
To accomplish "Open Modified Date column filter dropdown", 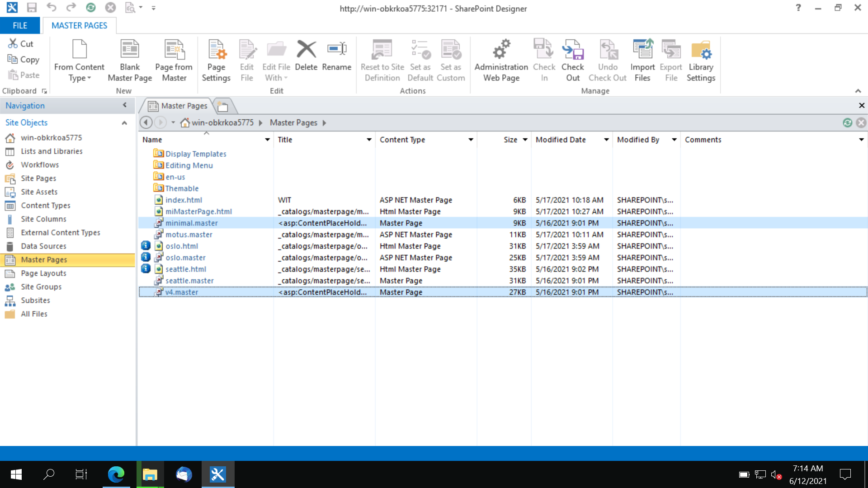I will pyautogui.click(x=606, y=140).
